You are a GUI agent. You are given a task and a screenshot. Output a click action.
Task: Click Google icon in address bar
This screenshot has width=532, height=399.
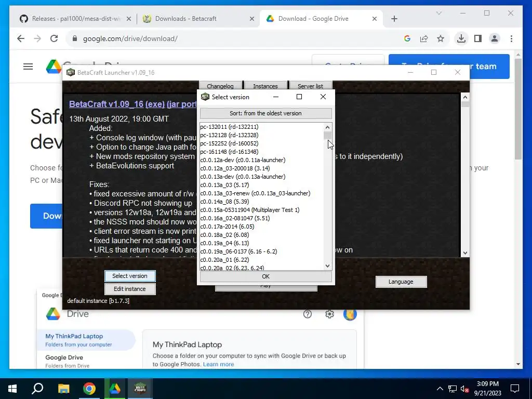click(407, 38)
